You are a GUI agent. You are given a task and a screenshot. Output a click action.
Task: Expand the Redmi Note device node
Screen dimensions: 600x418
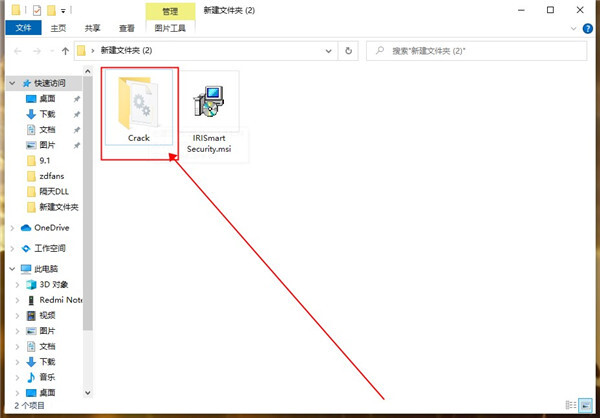(x=17, y=300)
